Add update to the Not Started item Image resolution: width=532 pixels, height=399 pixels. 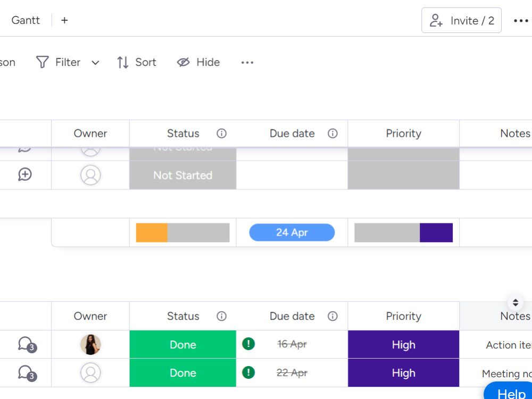pos(25,174)
